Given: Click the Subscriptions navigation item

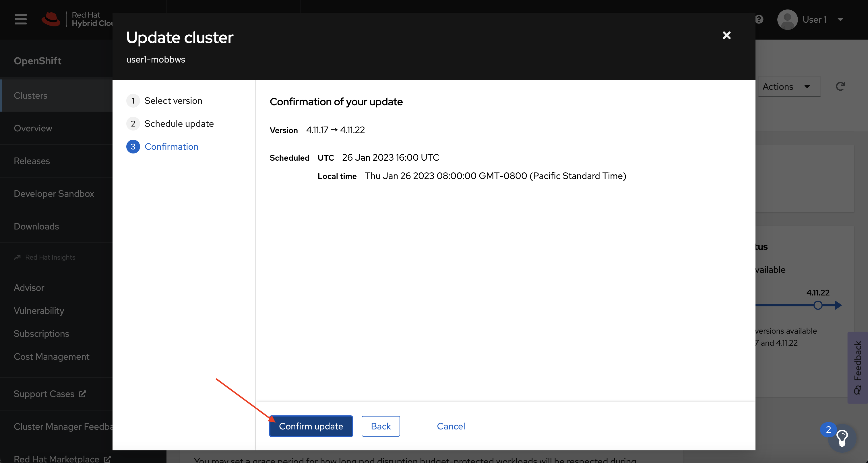Looking at the screenshot, I should pyautogui.click(x=41, y=333).
